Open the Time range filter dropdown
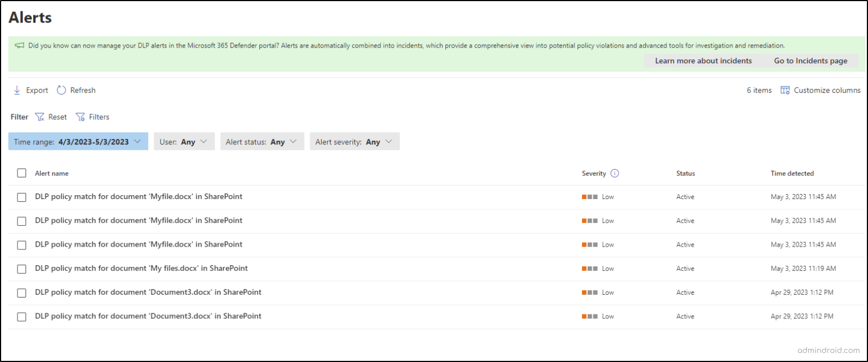The width and height of the screenshot is (868, 362). (77, 141)
